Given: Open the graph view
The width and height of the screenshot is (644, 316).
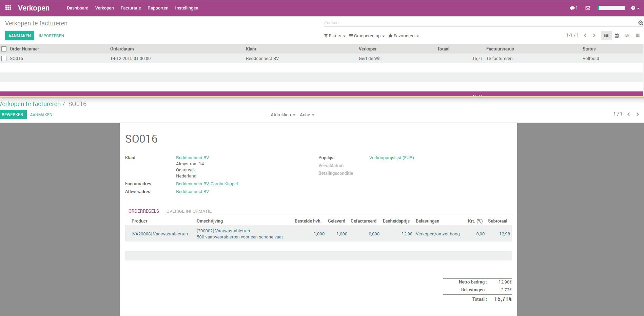Looking at the screenshot, I should click(x=627, y=36).
